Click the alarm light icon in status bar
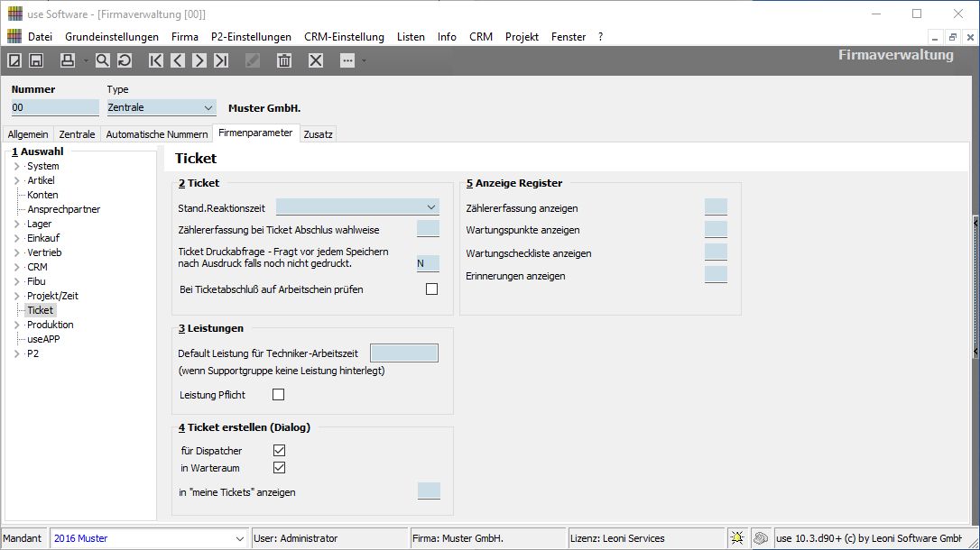This screenshot has height=550, width=980. [x=737, y=538]
